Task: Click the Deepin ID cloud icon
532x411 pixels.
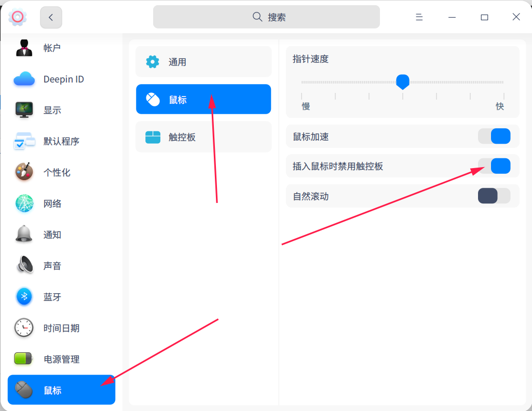Action: pos(24,79)
